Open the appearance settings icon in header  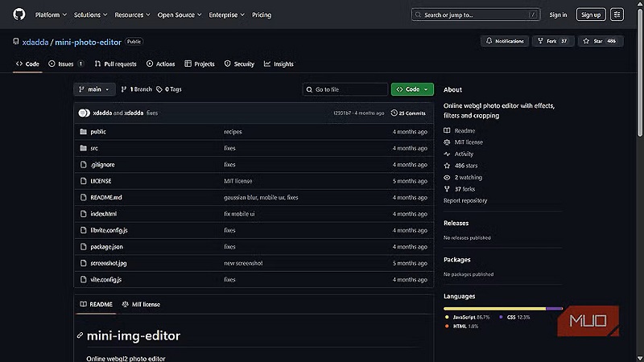(617, 14)
